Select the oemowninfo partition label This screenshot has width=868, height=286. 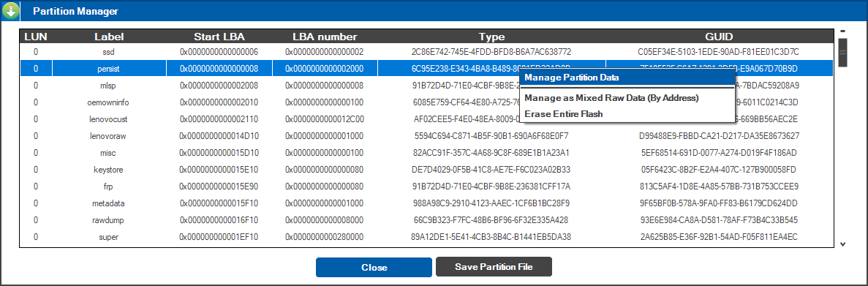109,102
